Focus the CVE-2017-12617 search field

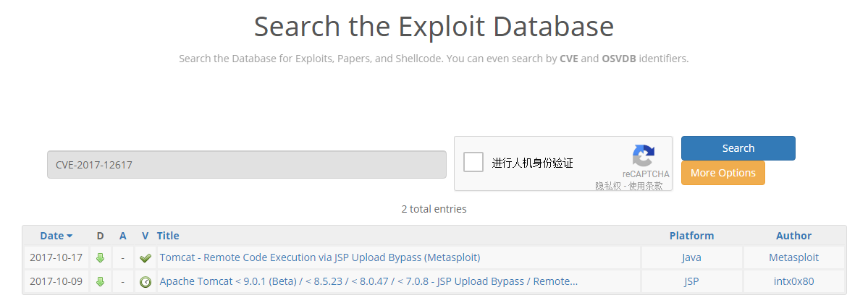click(246, 164)
